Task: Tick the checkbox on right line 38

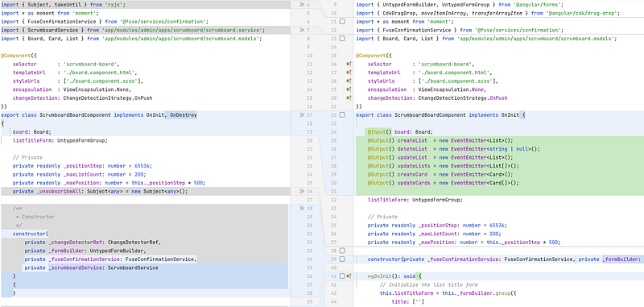Action: 341,251
